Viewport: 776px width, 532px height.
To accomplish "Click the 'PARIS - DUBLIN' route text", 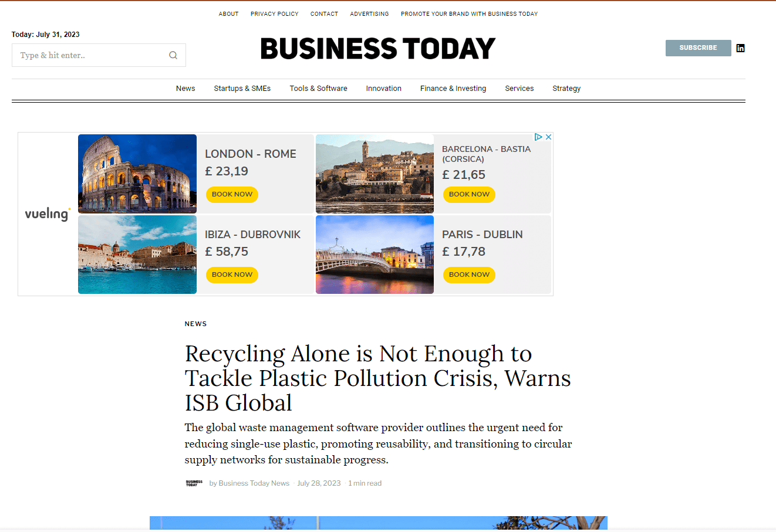I will (x=483, y=235).
